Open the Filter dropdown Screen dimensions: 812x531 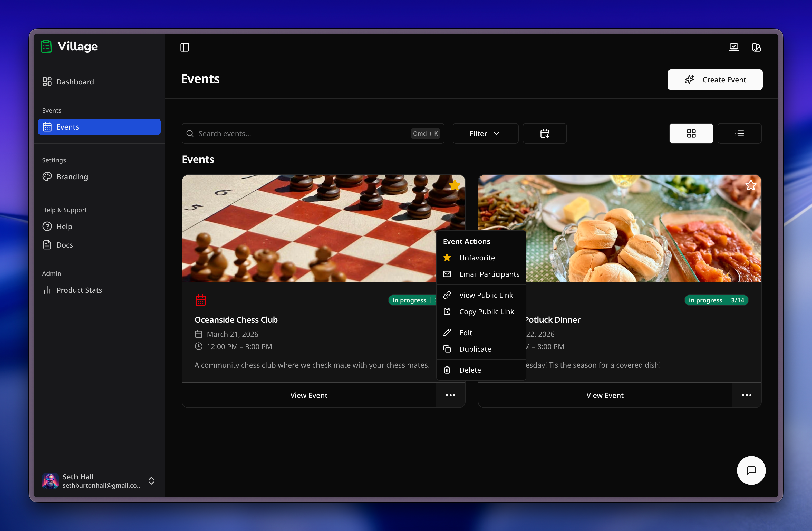tap(485, 133)
